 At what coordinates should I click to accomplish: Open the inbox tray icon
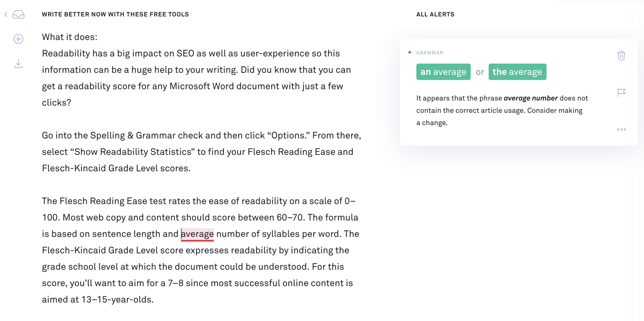tap(19, 14)
